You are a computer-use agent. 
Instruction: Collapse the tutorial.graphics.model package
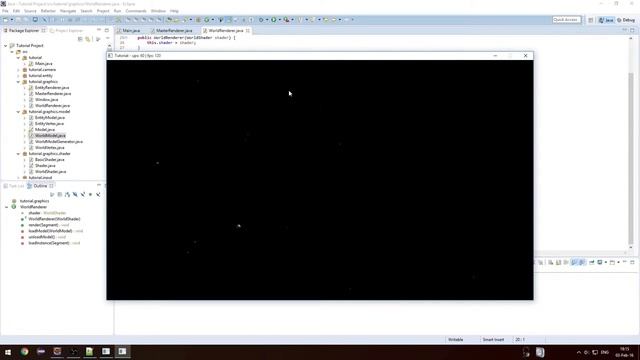tap(18, 112)
